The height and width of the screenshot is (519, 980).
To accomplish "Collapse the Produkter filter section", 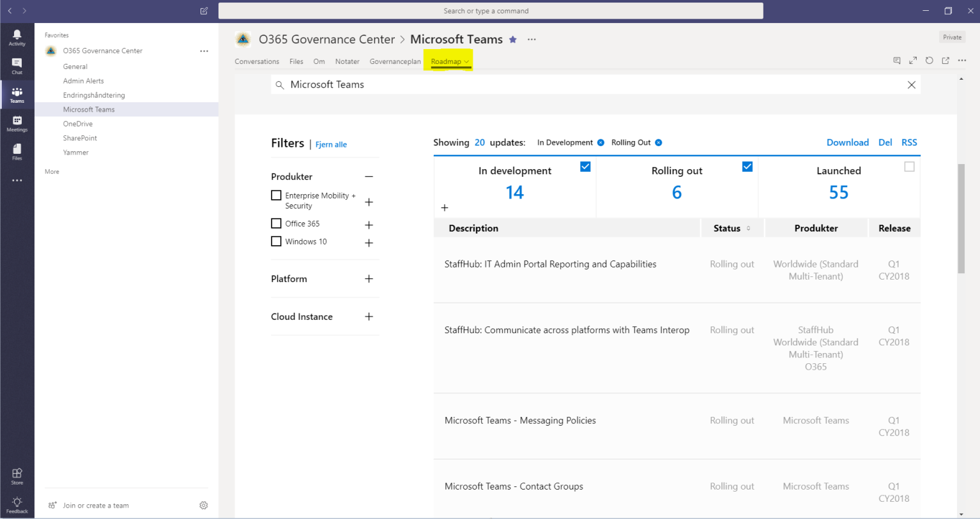I will click(369, 176).
